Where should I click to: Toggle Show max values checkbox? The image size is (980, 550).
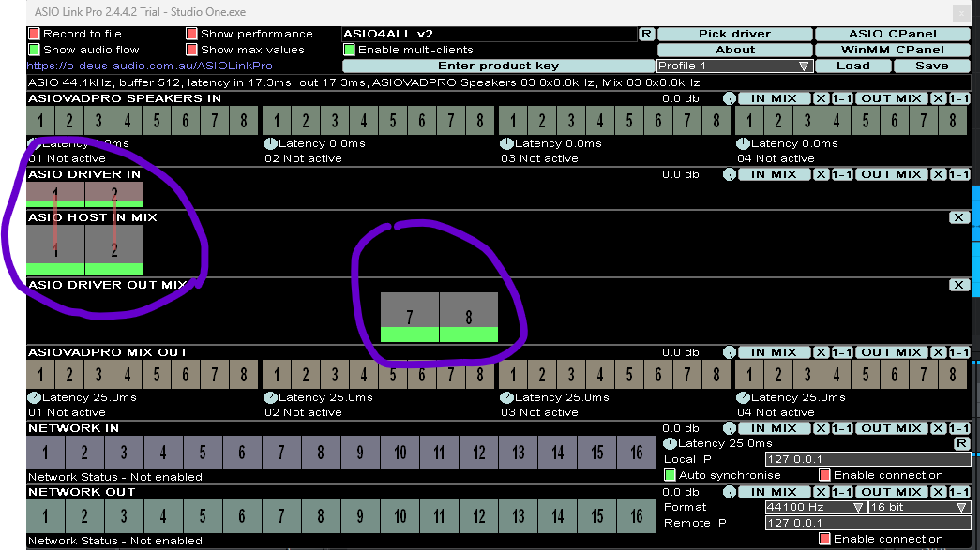pos(192,50)
